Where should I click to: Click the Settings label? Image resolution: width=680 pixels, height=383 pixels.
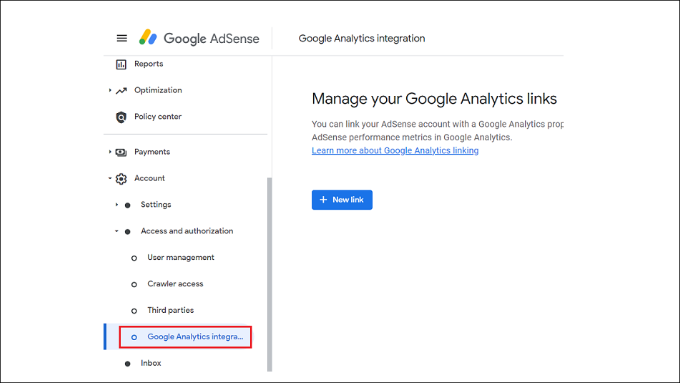pos(156,205)
